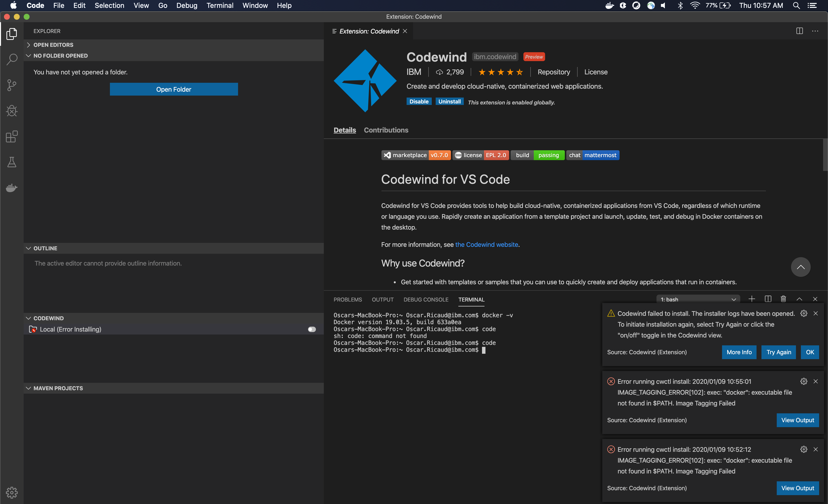Click the Open Folder button
Viewport: 828px width, 504px height.
coord(174,89)
